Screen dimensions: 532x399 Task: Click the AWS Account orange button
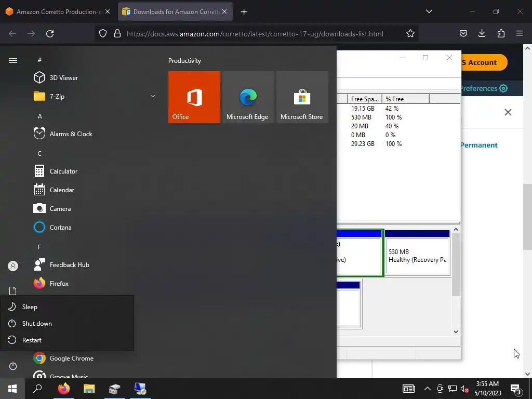[x=485, y=62]
